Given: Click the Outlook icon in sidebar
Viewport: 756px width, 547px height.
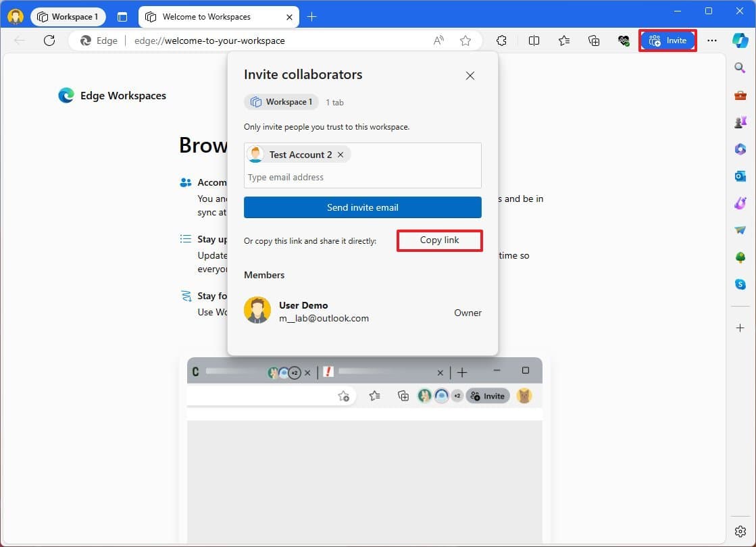Looking at the screenshot, I should tap(740, 176).
